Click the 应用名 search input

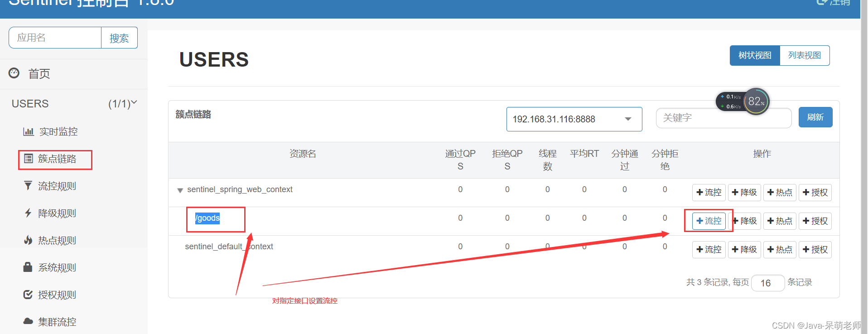click(x=55, y=38)
